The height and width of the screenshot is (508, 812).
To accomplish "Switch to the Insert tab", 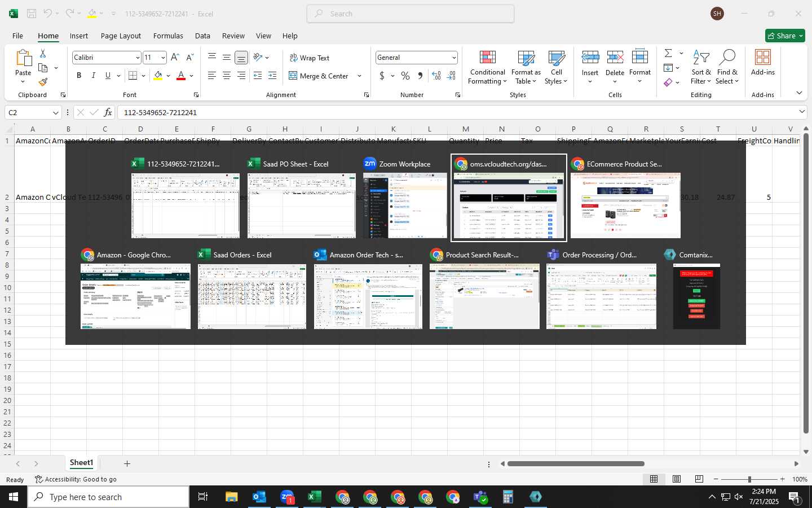I will [79, 36].
